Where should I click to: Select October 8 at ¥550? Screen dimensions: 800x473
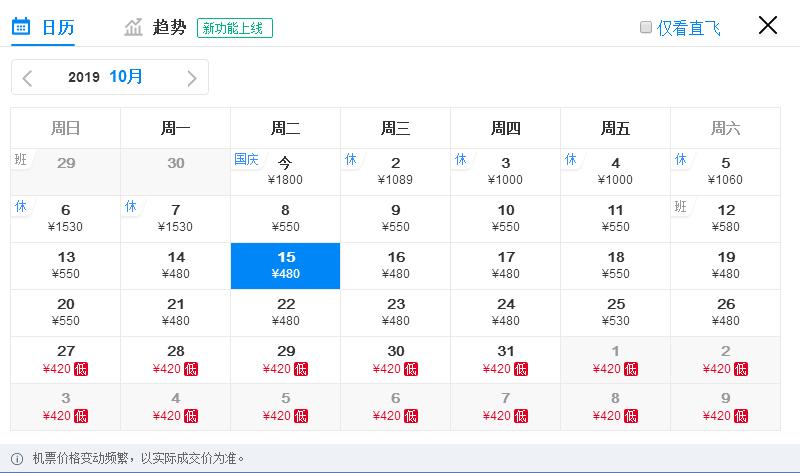pyautogui.click(x=285, y=219)
